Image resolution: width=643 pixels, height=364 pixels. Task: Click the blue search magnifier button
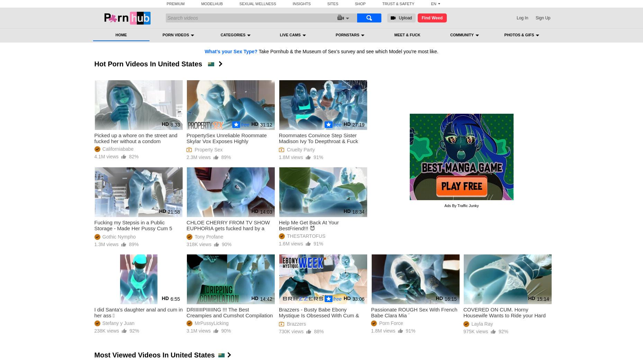point(369,18)
